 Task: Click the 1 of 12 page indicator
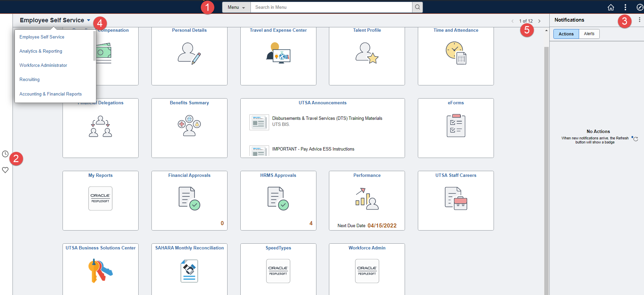tap(526, 21)
